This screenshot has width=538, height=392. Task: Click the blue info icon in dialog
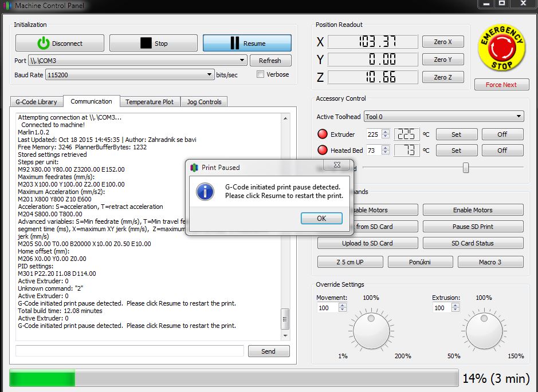pyautogui.click(x=205, y=191)
